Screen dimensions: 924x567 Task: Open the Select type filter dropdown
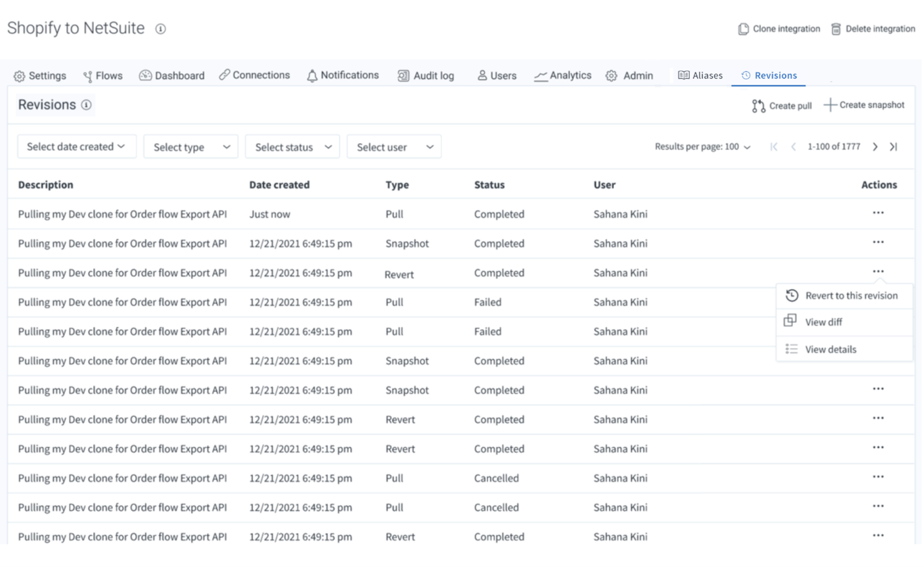click(191, 147)
